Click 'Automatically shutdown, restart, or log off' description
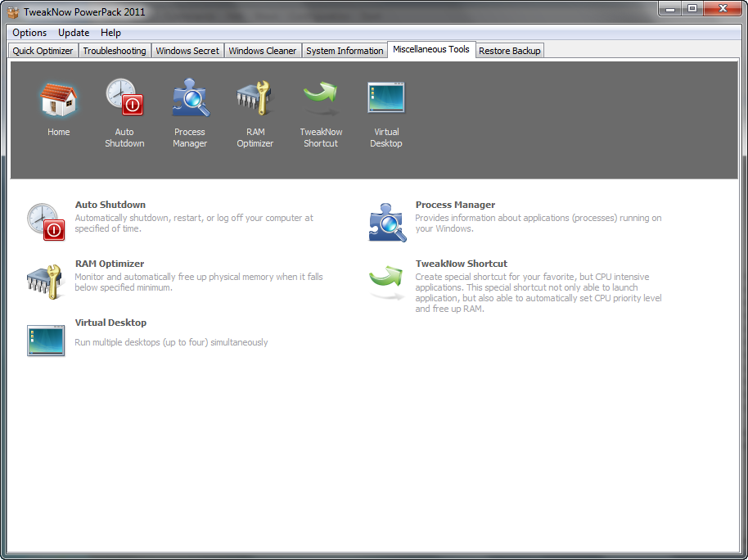 tap(194, 223)
